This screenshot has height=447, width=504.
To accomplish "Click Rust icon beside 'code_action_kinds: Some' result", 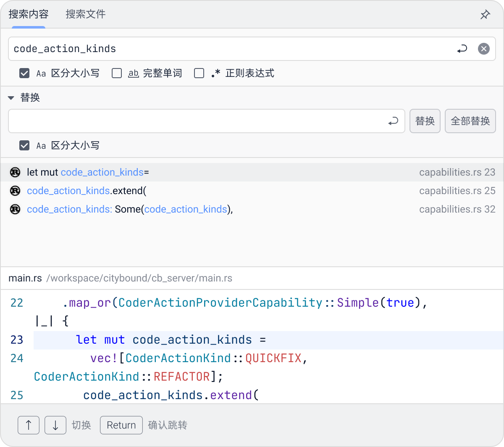I will [x=15, y=209].
